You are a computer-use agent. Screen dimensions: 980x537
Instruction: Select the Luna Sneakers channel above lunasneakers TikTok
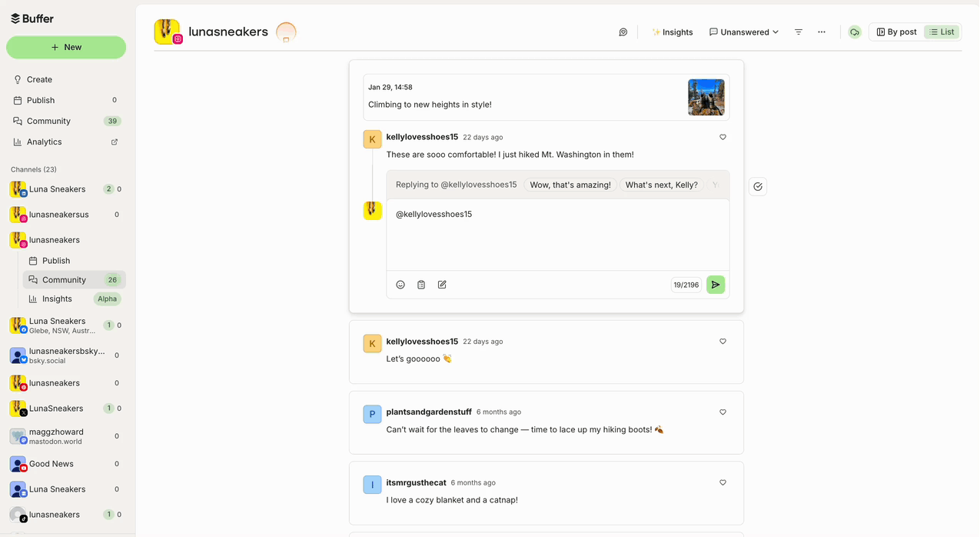click(66, 489)
